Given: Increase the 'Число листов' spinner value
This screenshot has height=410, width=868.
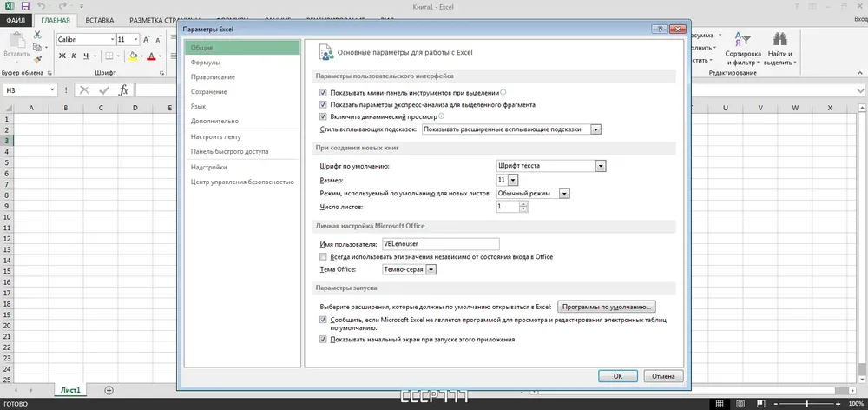Looking at the screenshot, I should (x=523, y=204).
